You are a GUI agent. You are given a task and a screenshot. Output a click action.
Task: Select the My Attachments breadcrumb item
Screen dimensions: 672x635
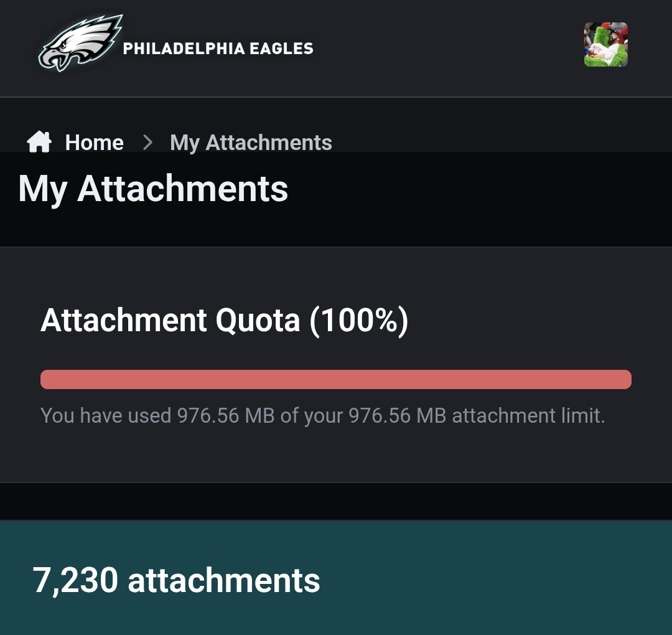coord(251,143)
